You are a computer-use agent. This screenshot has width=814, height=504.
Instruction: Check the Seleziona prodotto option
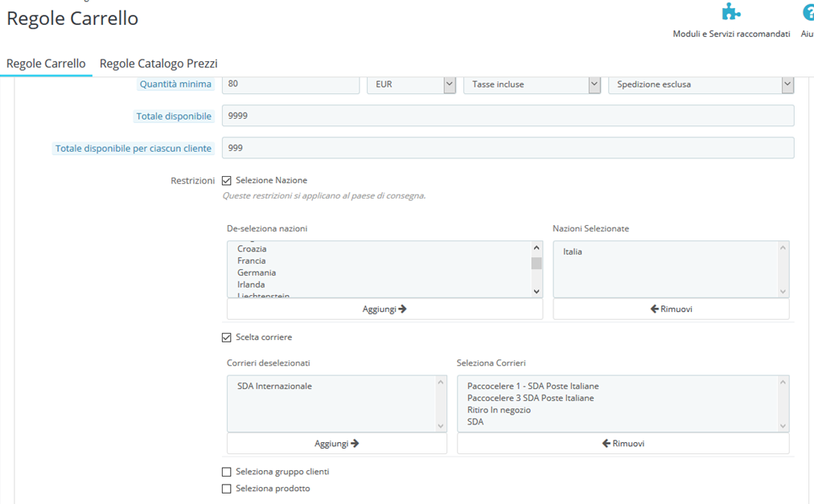(227, 489)
